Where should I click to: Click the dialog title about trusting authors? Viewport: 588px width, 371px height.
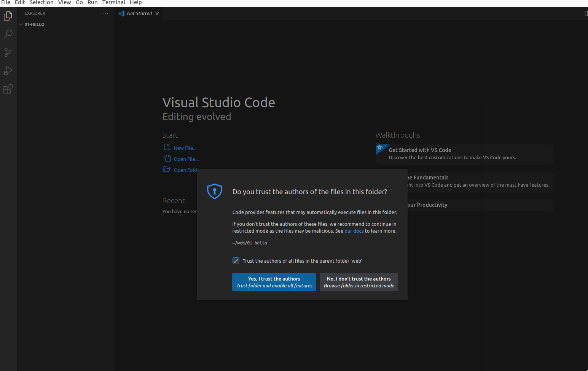point(310,192)
